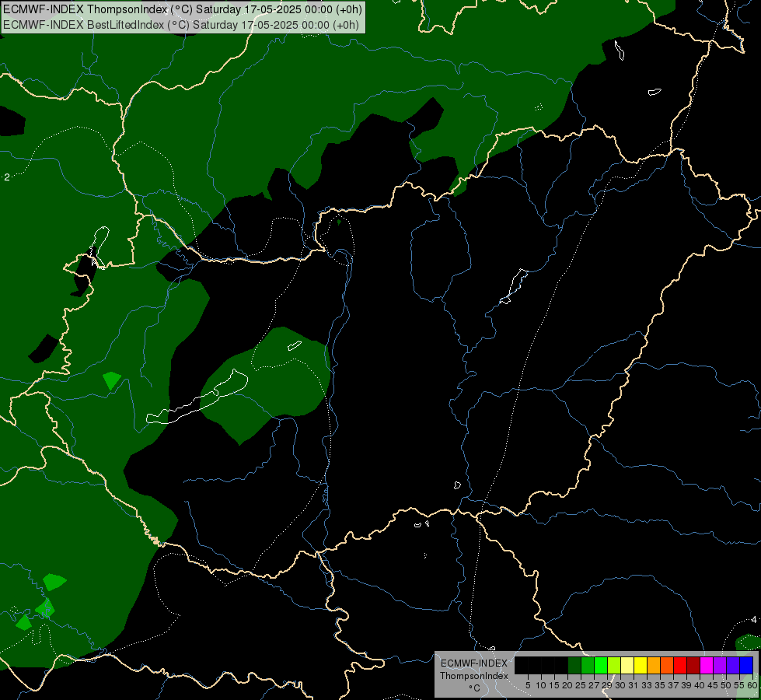Screen dimensions: 761x700
Task: Click the dark red 39–40 legend swatch
Action: [x=693, y=665]
